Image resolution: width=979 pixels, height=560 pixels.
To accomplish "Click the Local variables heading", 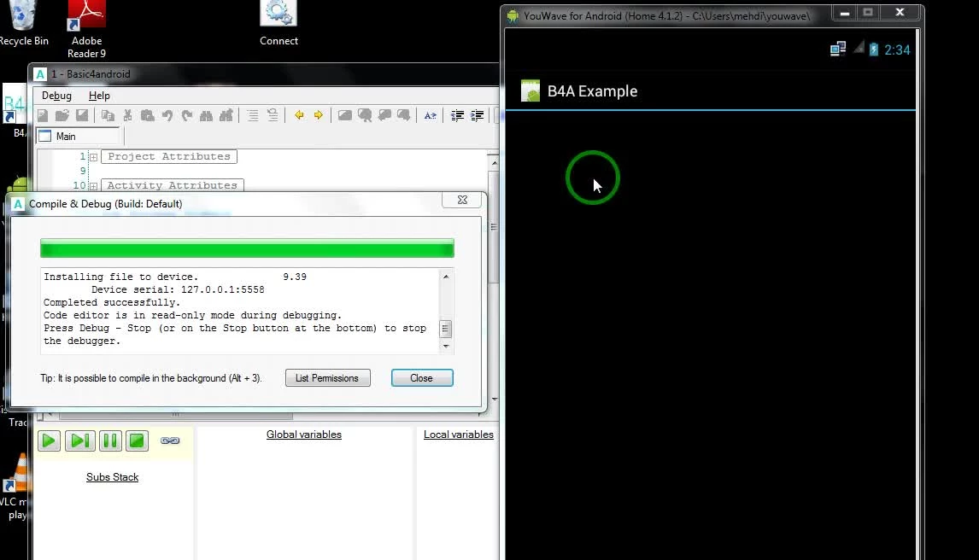I will (458, 435).
